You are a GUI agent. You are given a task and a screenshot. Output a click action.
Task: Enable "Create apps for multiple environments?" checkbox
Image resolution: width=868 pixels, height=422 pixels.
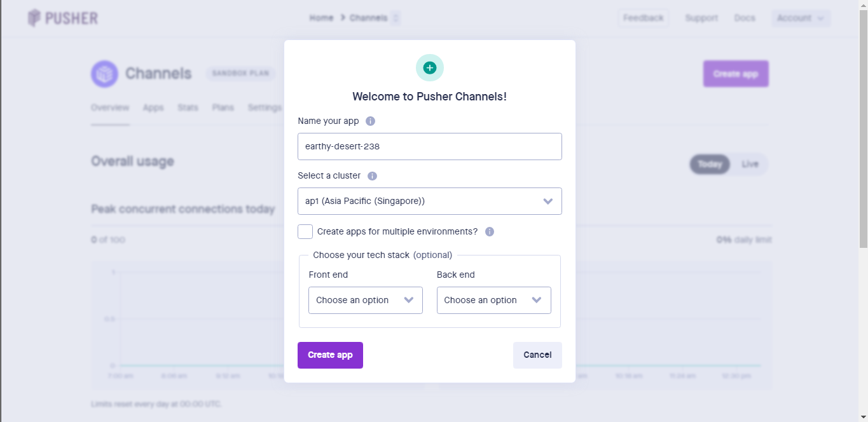pyautogui.click(x=305, y=231)
